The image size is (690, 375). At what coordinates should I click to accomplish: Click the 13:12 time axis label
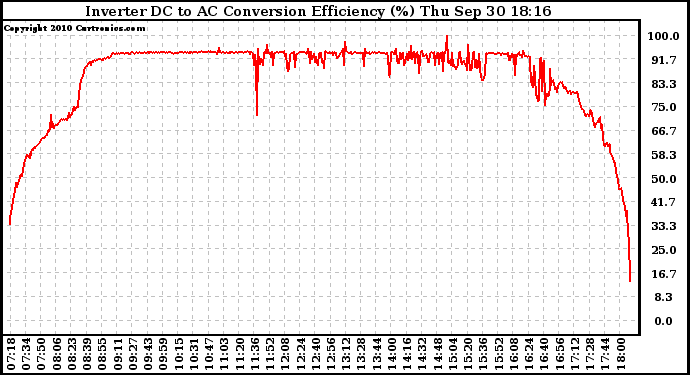click(346, 354)
